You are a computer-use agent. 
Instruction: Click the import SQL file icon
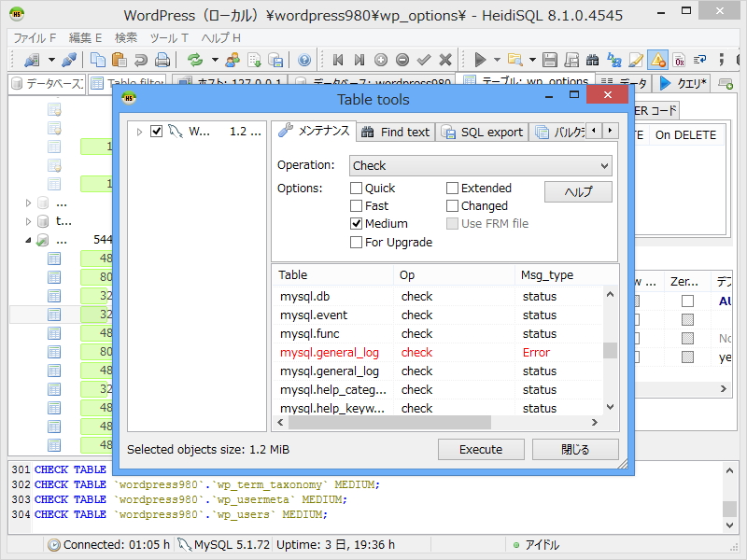coord(254,60)
